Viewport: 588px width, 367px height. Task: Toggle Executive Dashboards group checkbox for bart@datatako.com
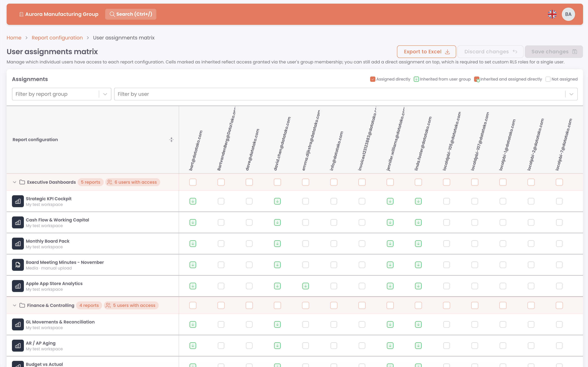(193, 182)
